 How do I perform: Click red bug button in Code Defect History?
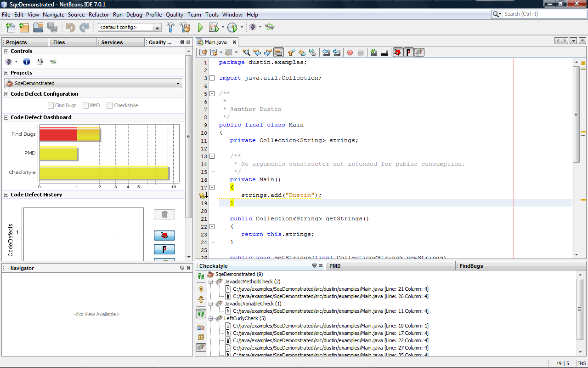164,236
